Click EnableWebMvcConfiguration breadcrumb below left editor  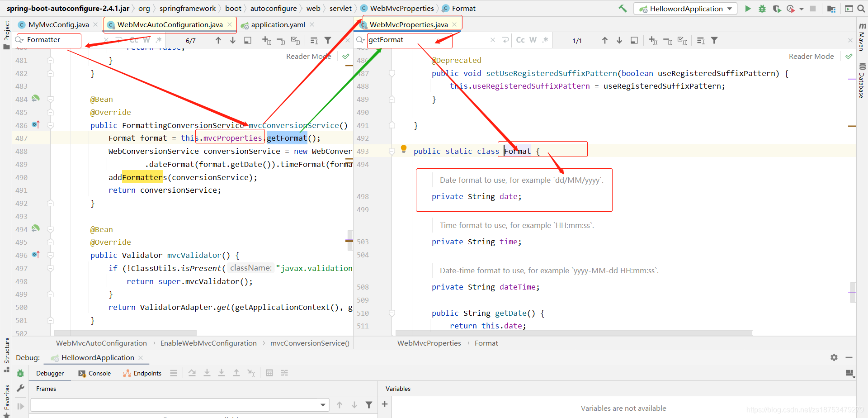click(x=208, y=343)
